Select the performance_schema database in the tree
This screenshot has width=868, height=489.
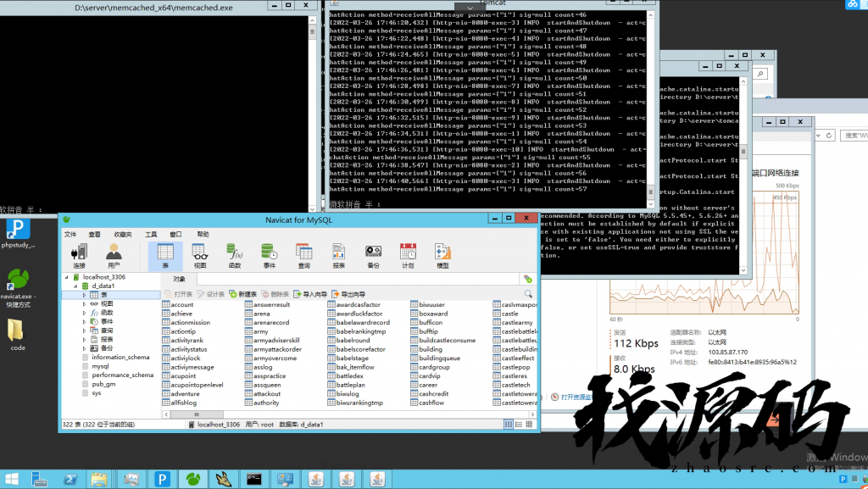122,375
